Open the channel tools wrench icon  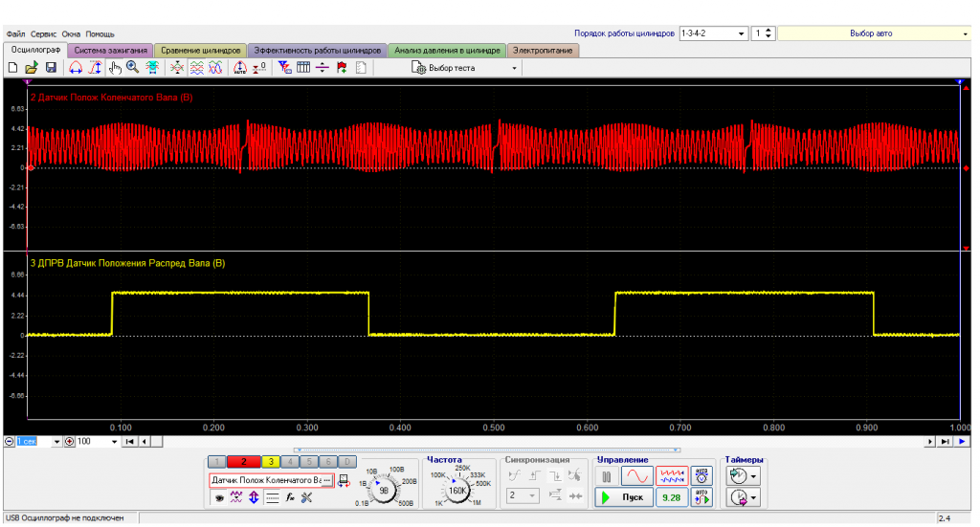point(307,497)
